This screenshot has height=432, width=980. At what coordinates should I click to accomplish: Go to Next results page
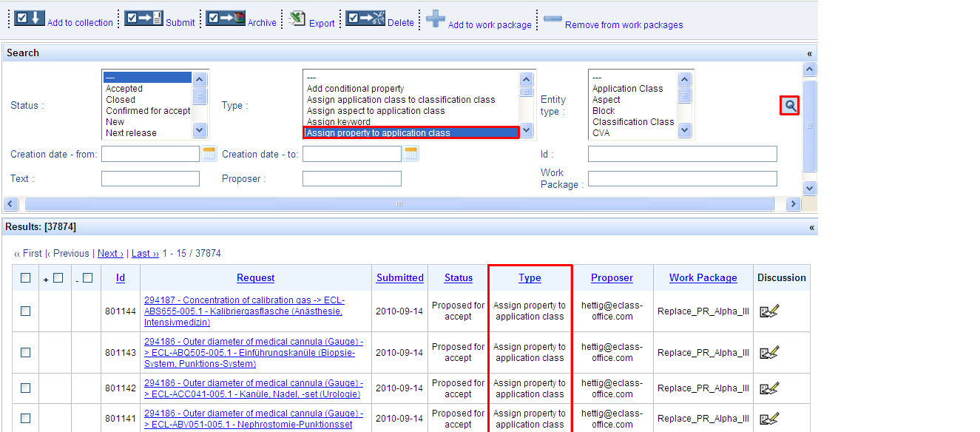tap(110, 254)
